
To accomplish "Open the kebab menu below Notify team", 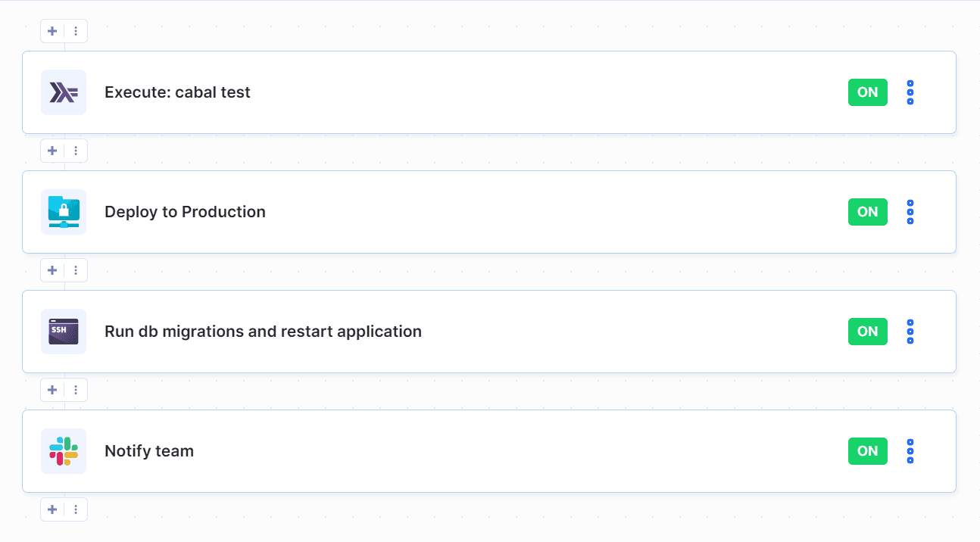I will pos(76,509).
